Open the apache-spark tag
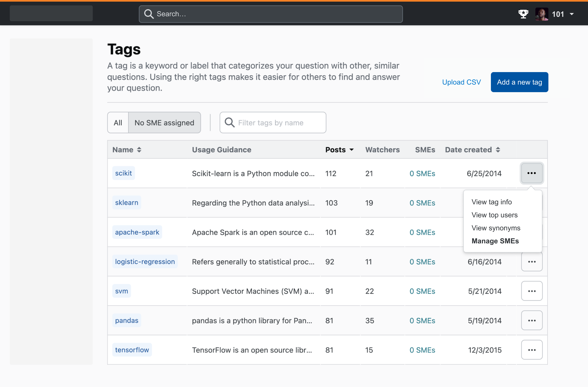The height and width of the screenshot is (387, 588). coord(137,232)
